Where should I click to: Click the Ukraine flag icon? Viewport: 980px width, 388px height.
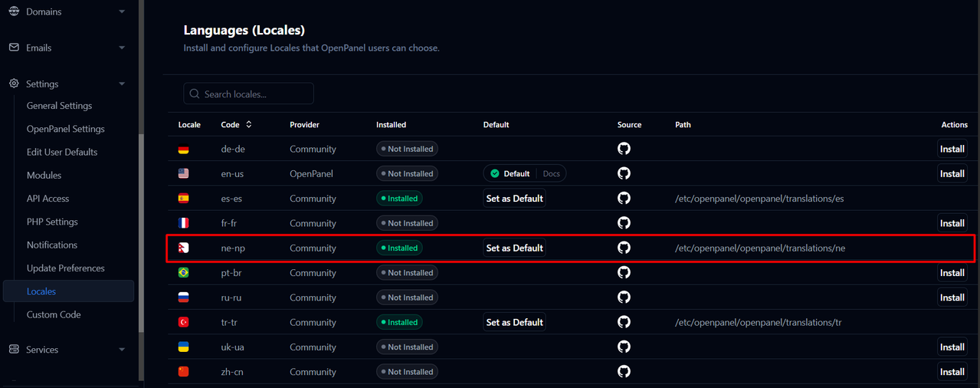pos(183,347)
